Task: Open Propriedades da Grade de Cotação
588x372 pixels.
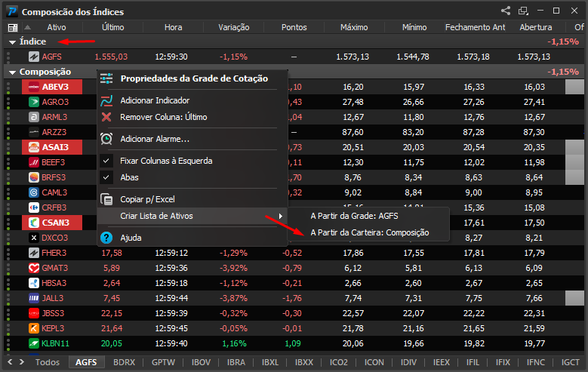Action: coord(194,78)
